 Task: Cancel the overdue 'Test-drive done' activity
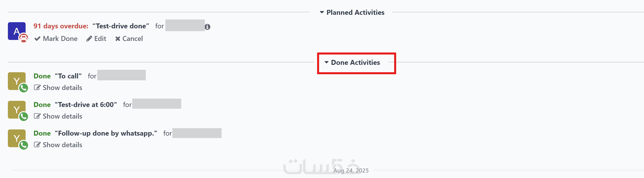129,38
